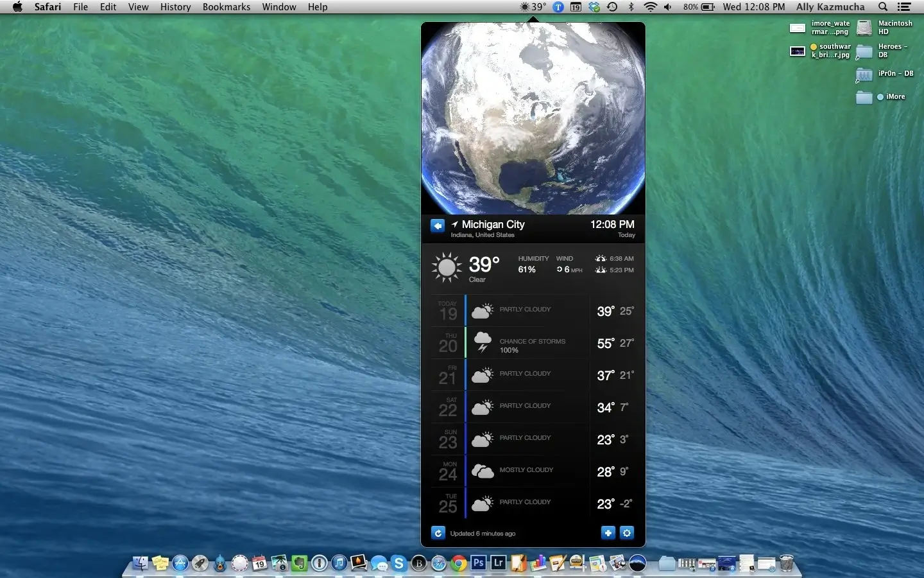Select the Friday 21 forecast row
The width and height of the screenshot is (924, 578).
pyautogui.click(x=533, y=375)
